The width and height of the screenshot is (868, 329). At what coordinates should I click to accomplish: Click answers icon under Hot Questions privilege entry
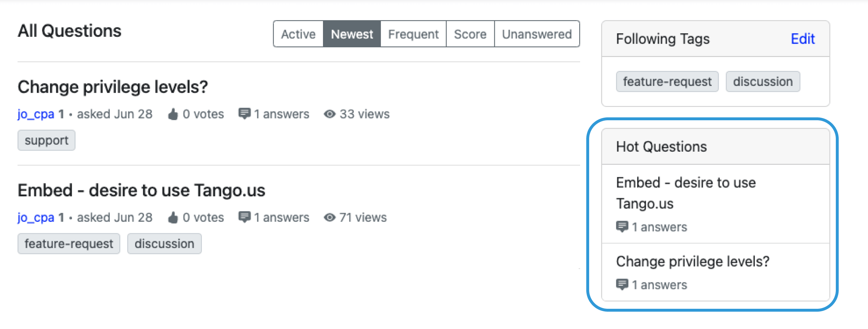(x=622, y=285)
